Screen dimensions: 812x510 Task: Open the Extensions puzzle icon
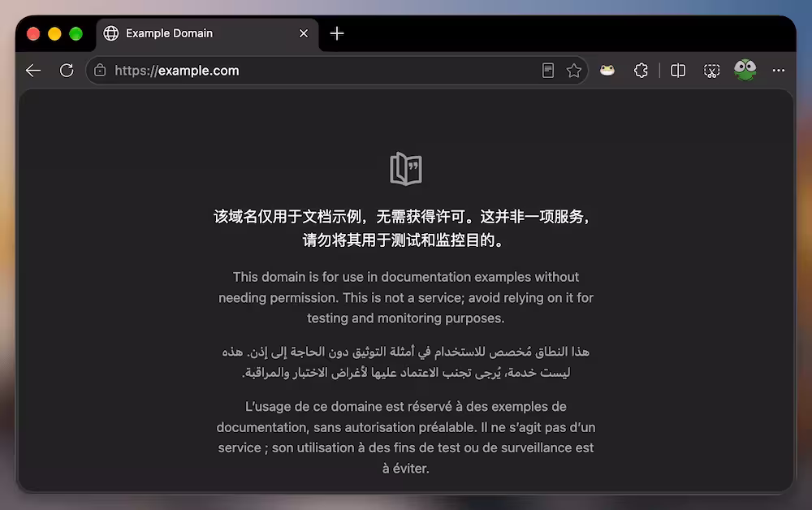click(641, 71)
